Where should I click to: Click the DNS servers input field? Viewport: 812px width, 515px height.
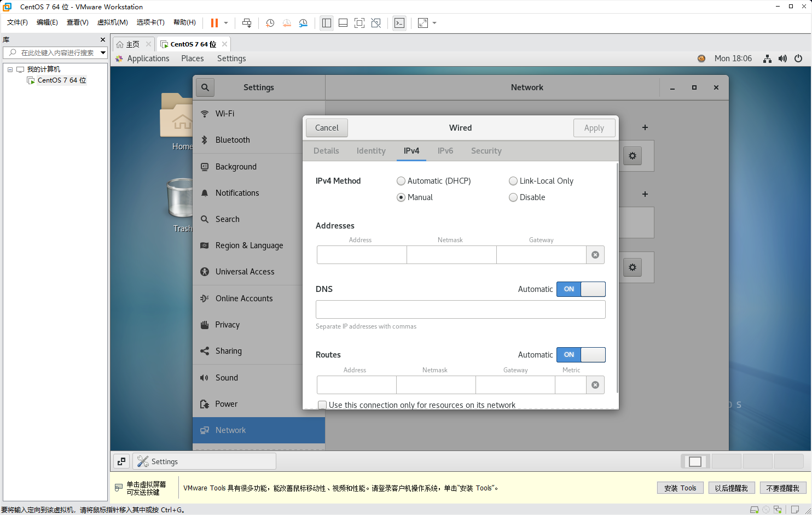tap(461, 309)
